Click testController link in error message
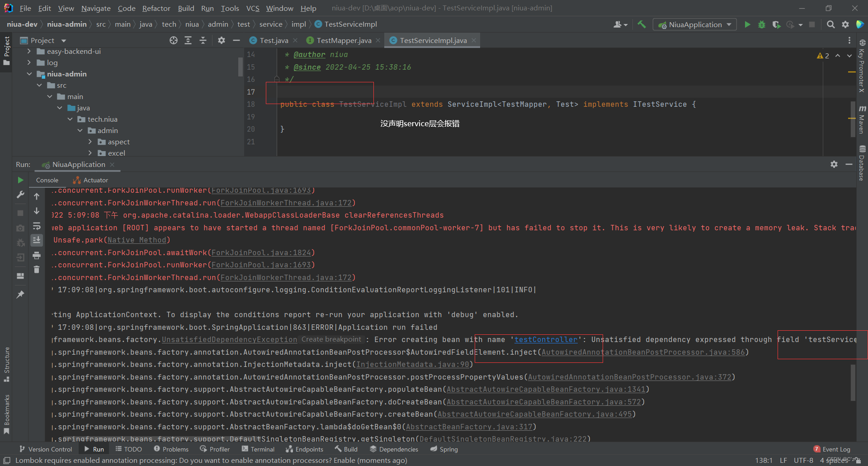 tap(546, 340)
